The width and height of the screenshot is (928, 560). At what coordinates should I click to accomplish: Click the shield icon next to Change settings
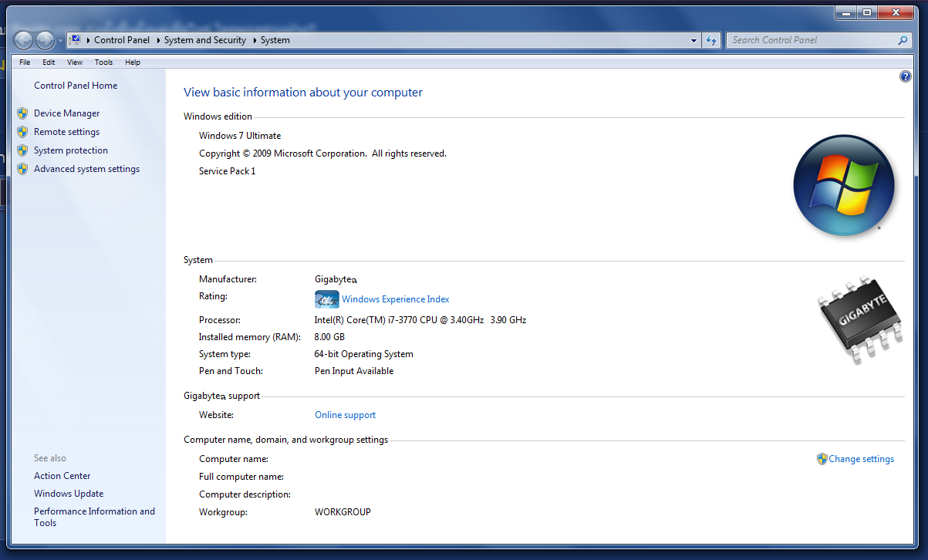(822, 459)
